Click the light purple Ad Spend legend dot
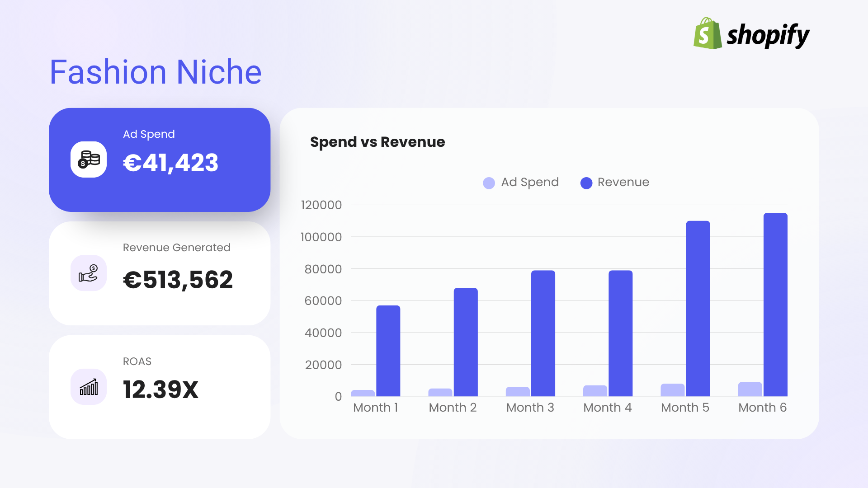Viewport: 868px width, 488px height. pos(489,183)
